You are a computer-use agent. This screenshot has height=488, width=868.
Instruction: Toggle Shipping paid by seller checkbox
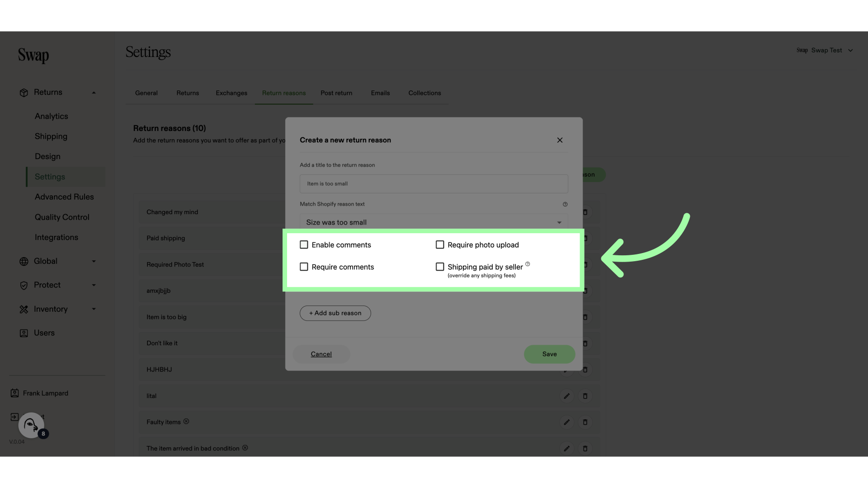440,267
